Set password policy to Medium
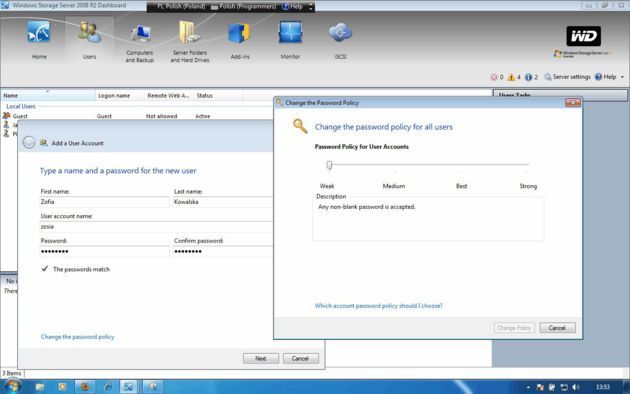 (394, 186)
